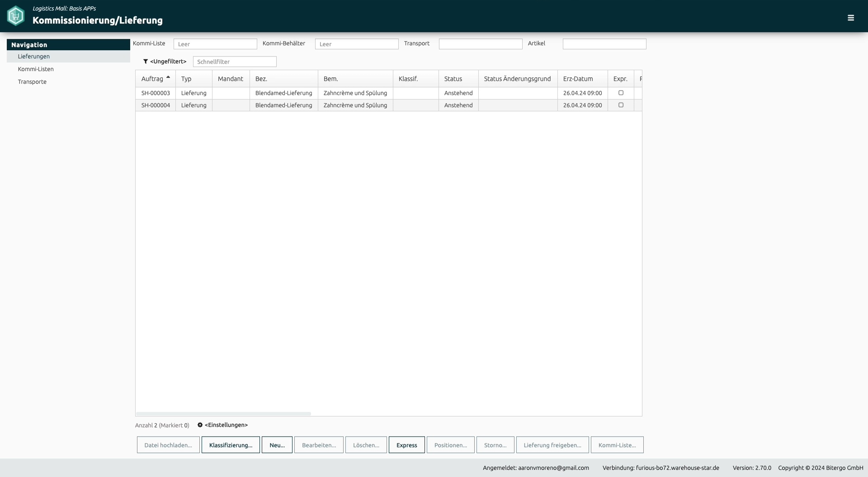Viewport: 868px width, 477px height.
Task: Click the Verbindung server text in footer
Action: (661, 468)
